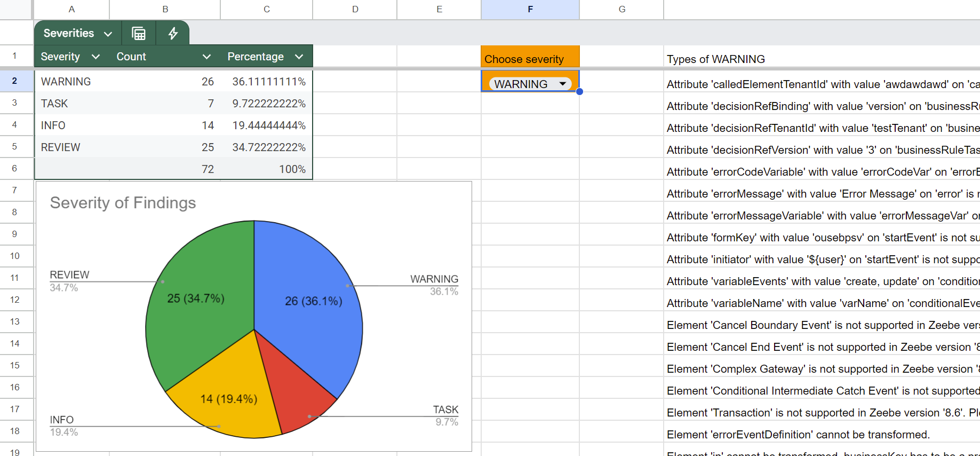This screenshot has height=456, width=980.
Task: Select column C header
Action: [266, 9]
